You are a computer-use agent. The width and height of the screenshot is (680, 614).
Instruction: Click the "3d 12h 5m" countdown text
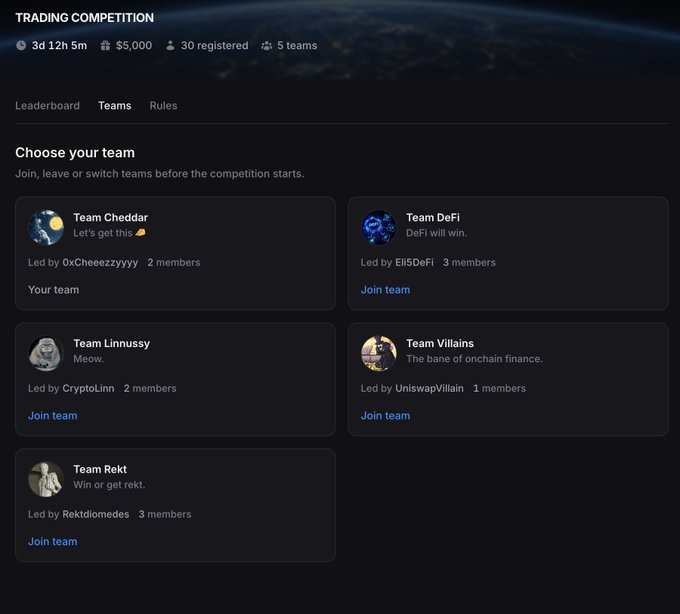[x=59, y=45]
